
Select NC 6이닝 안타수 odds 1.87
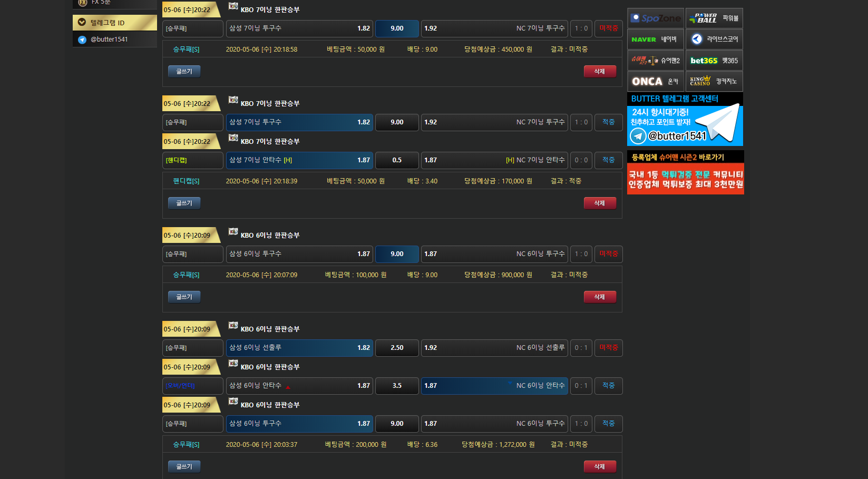point(494,386)
